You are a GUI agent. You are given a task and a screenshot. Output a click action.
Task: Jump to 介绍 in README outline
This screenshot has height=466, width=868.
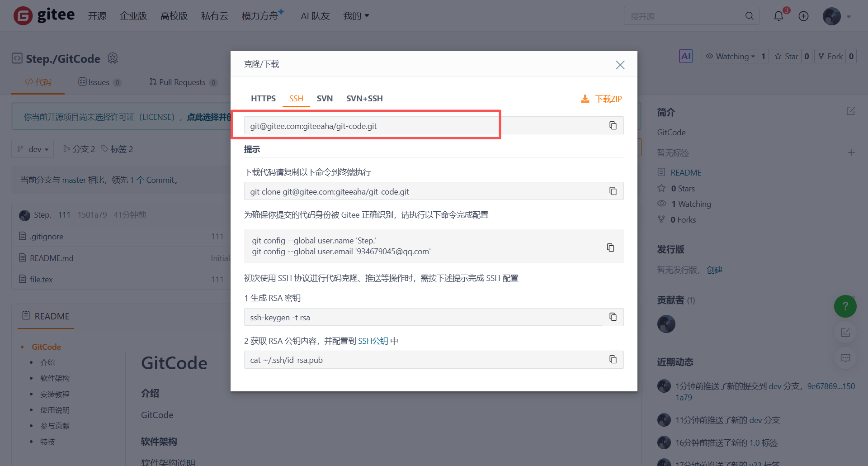(x=47, y=362)
